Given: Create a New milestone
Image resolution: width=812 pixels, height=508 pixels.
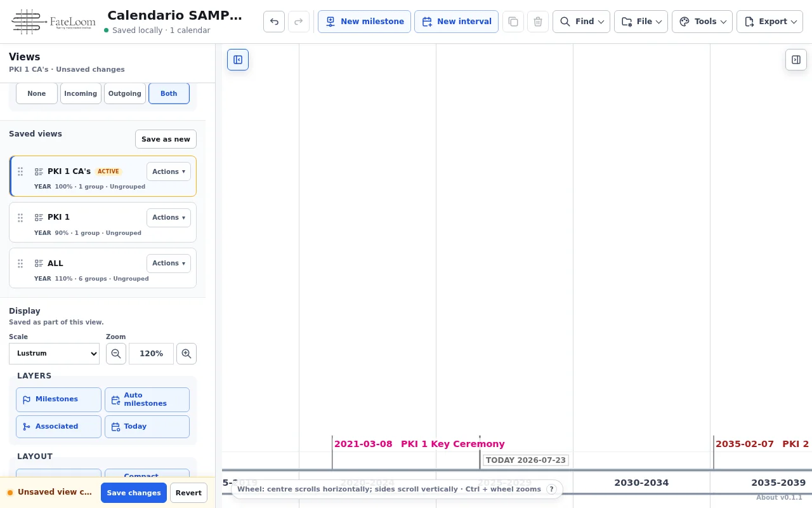Looking at the screenshot, I should (x=364, y=22).
